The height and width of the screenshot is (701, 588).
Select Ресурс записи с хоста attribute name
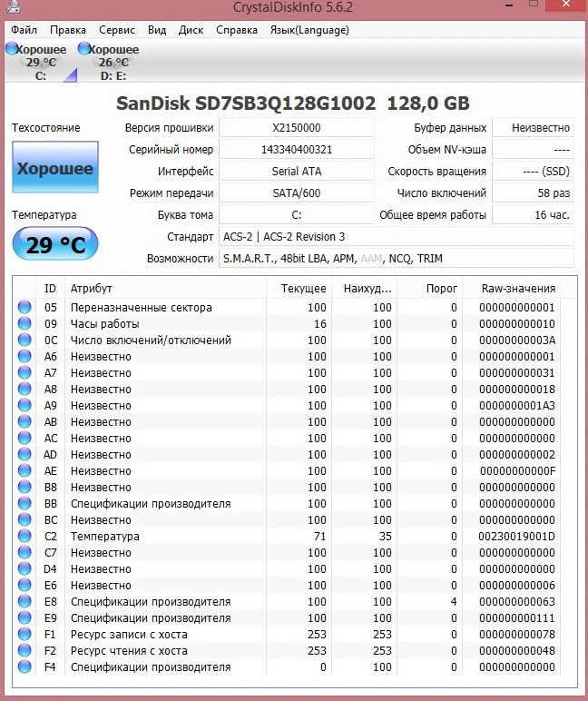point(129,635)
